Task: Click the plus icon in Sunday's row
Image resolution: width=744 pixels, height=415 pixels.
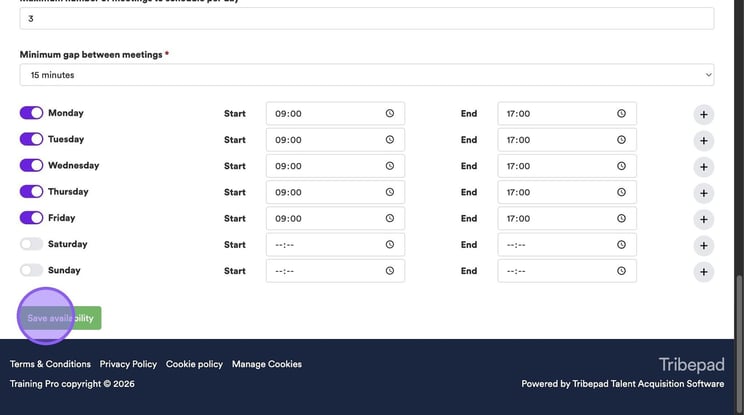Action: 703,271
